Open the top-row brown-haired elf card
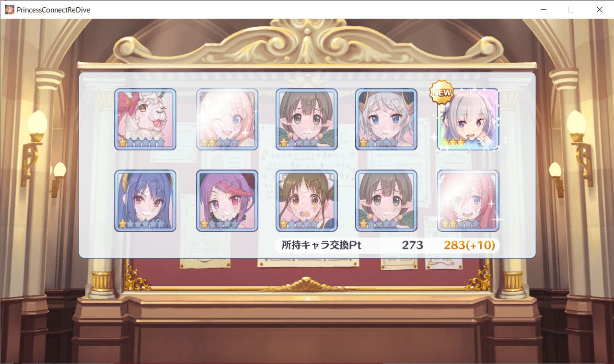 coord(307,119)
